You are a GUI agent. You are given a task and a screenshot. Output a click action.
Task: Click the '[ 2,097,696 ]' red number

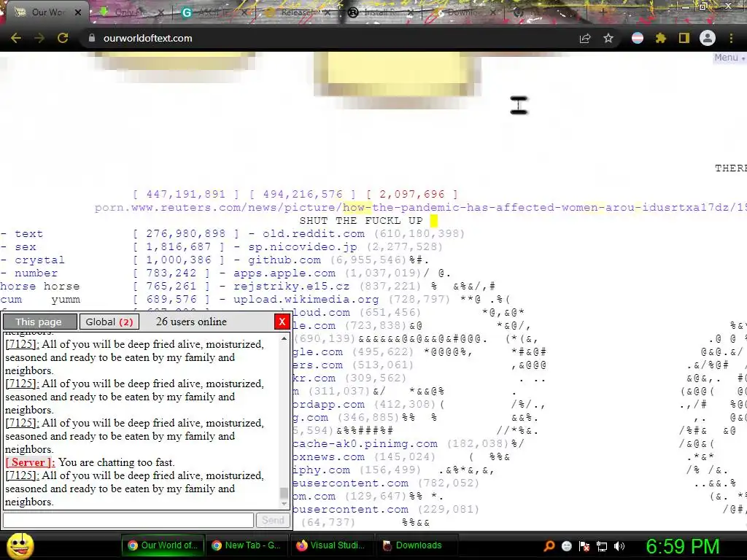click(x=412, y=194)
